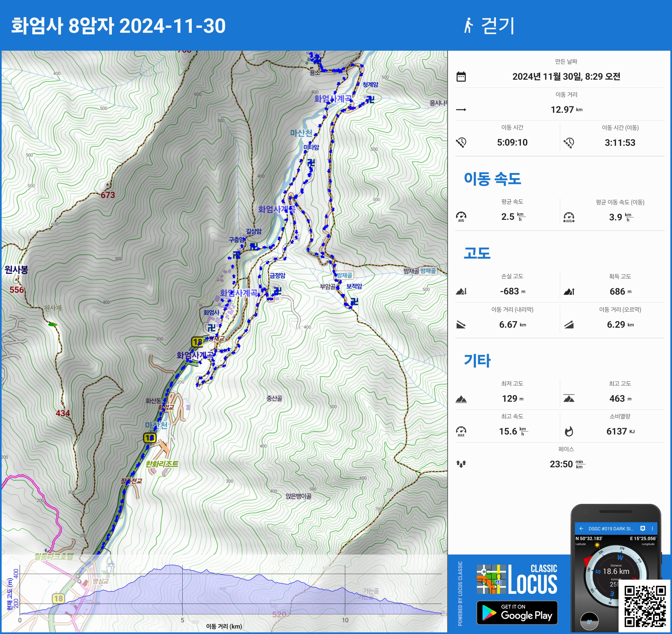Screen dimensions: 672x634
Task: Click the 걷기 activity label
Action: [x=498, y=26]
